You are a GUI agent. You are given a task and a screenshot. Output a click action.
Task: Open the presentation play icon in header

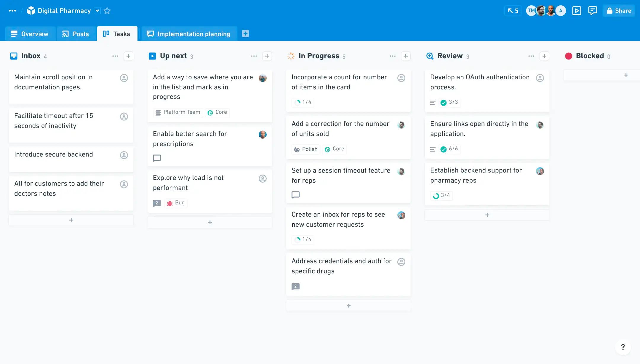pyautogui.click(x=576, y=11)
